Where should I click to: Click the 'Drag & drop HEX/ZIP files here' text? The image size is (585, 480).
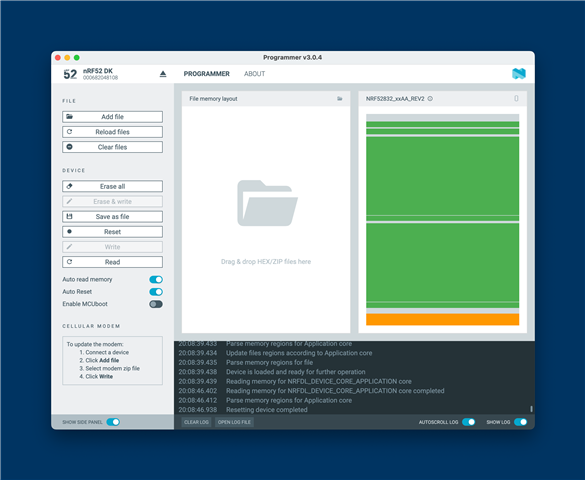point(266,261)
